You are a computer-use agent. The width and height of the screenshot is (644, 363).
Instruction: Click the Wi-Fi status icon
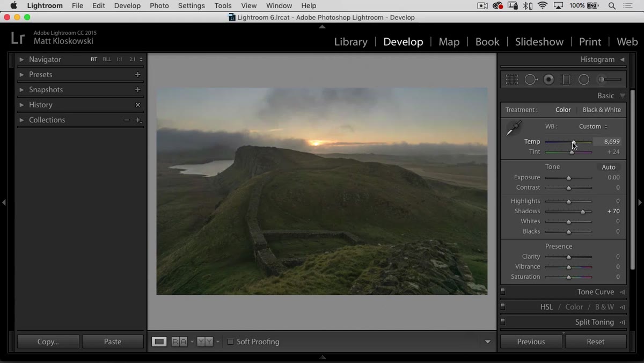[x=543, y=6]
